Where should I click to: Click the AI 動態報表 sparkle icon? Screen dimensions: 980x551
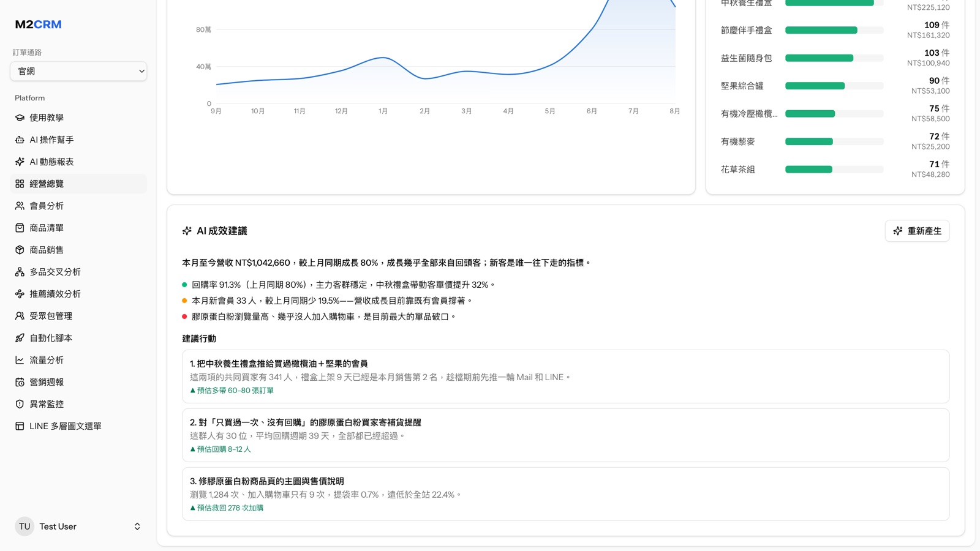[20, 162]
